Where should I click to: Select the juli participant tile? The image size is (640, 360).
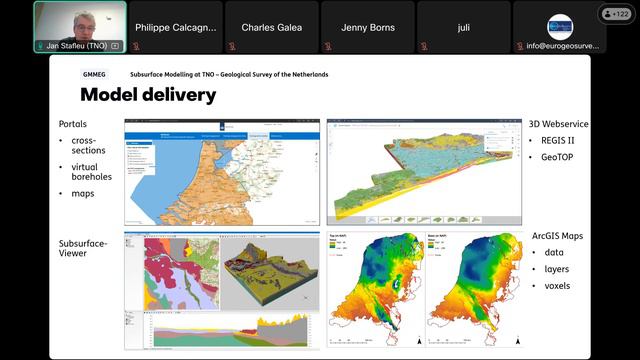click(x=464, y=27)
